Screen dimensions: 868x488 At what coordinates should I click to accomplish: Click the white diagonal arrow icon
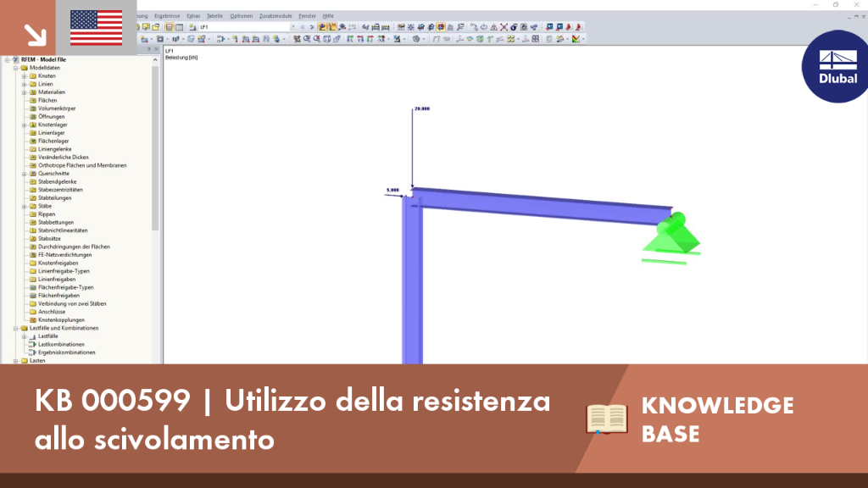36,35
